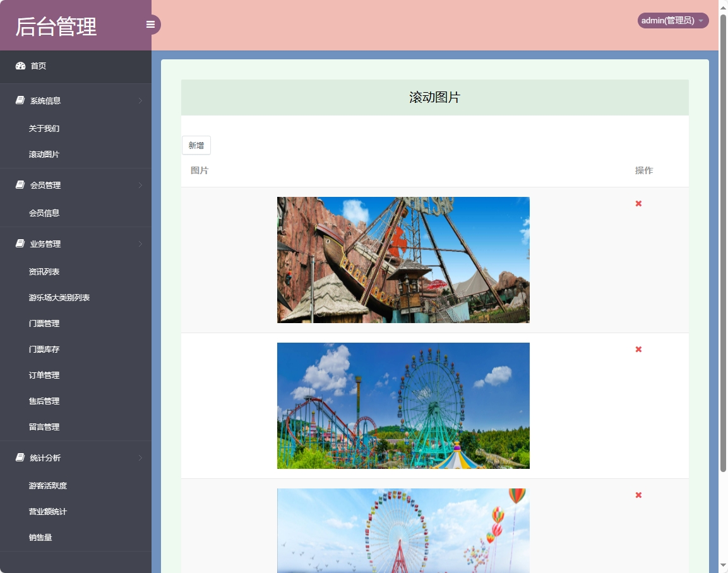Image resolution: width=728 pixels, height=573 pixels.
Task: Collapse the 业务管理 chevron arrow
Action: coord(140,244)
